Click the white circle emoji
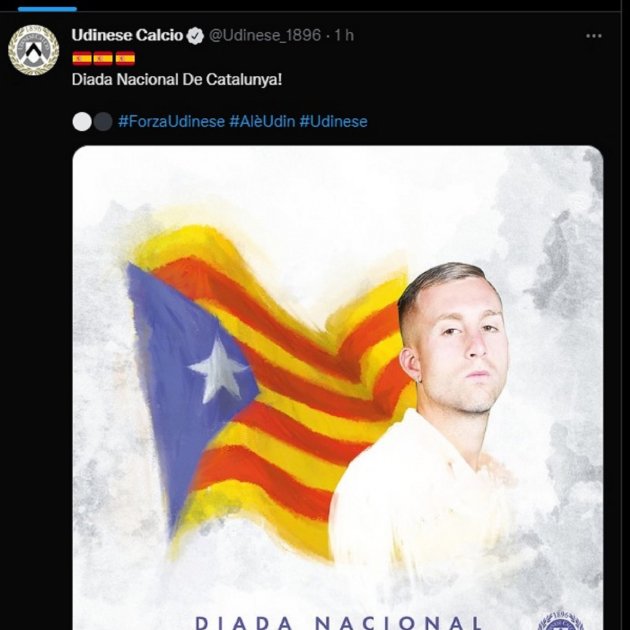This screenshot has width=630, height=630. [x=82, y=122]
